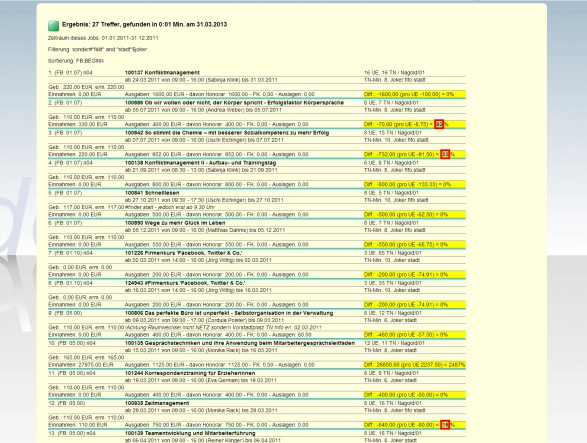Open course '100842 So stimmt die Chemie'
Image resolution: width=587 pixels, height=443 pixels.
(227, 133)
